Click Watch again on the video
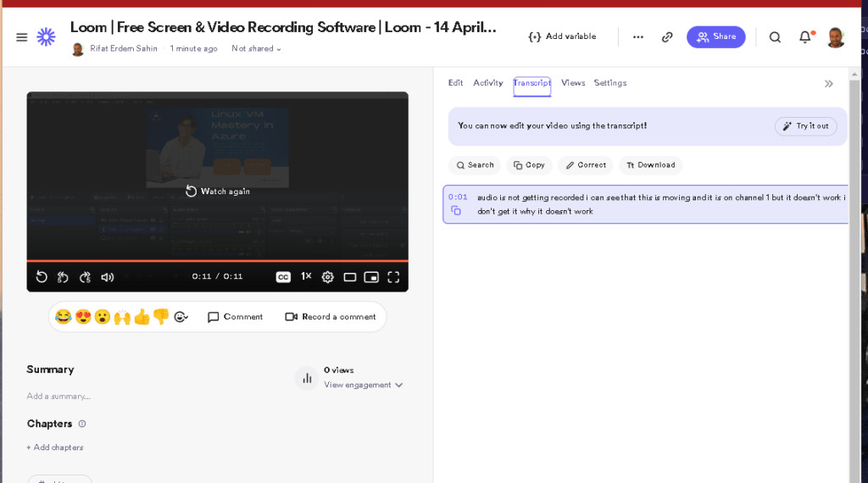 (x=218, y=192)
